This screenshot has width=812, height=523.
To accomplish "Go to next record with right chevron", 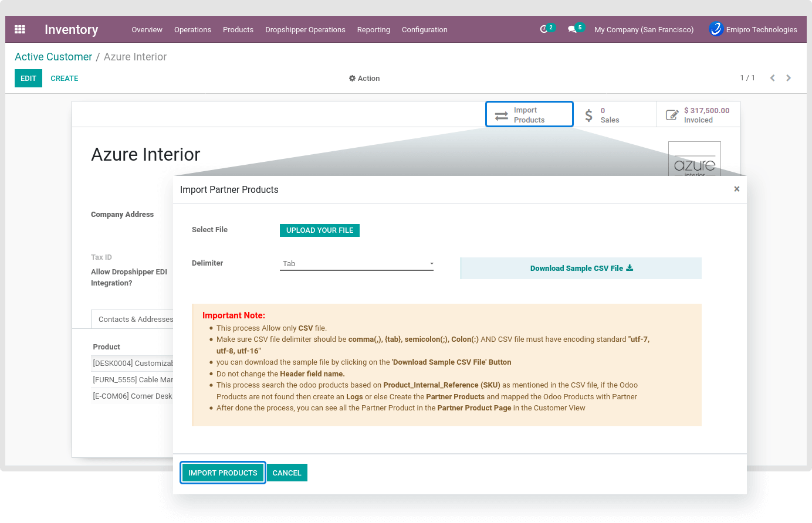I will click(789, 78).
